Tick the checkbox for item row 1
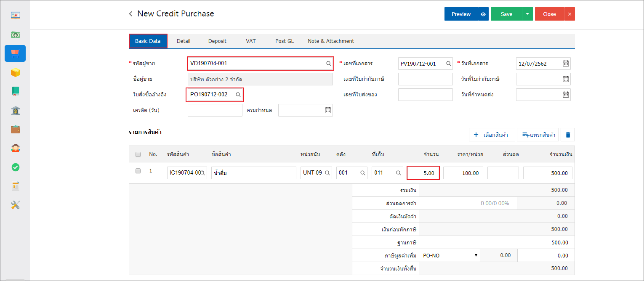This screenshot has height=281, width=644. pos(138,171)
